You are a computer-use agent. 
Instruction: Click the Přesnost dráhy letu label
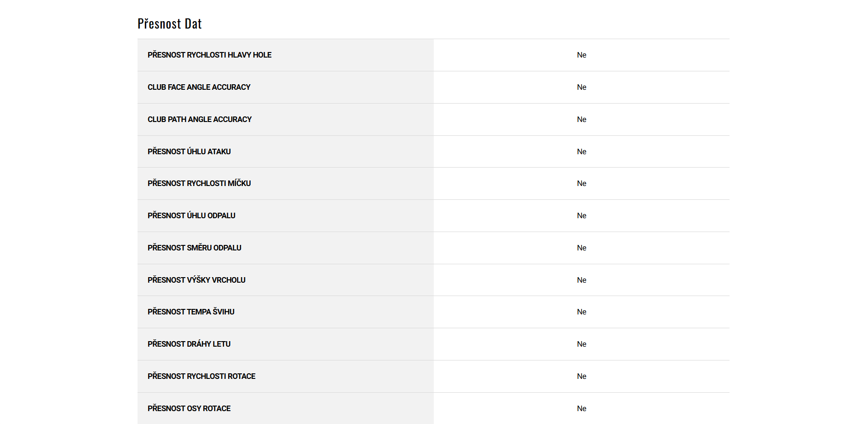[x=189, y=344]
